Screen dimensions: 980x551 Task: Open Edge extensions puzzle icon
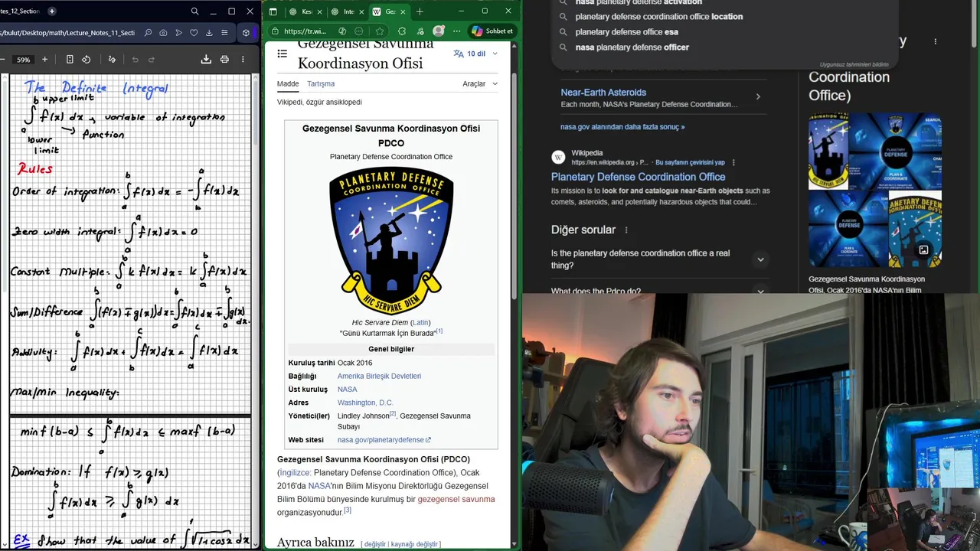click(x=402, y=31)
